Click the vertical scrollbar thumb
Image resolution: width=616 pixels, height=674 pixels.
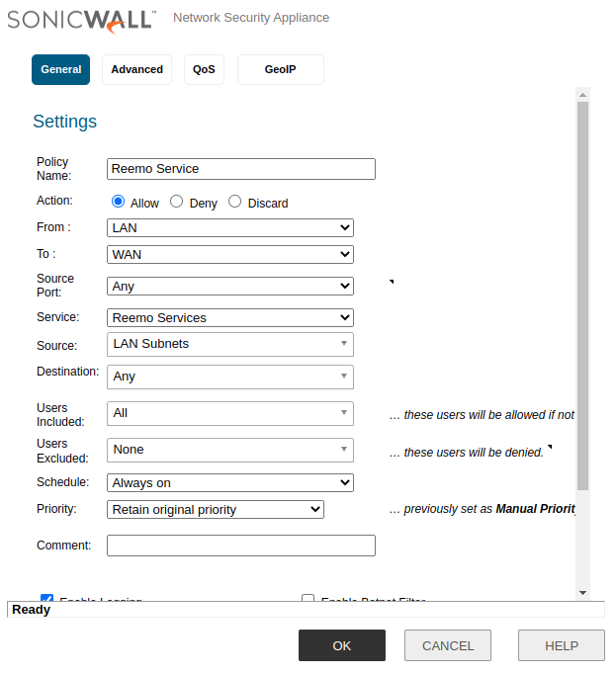[582, 296]
